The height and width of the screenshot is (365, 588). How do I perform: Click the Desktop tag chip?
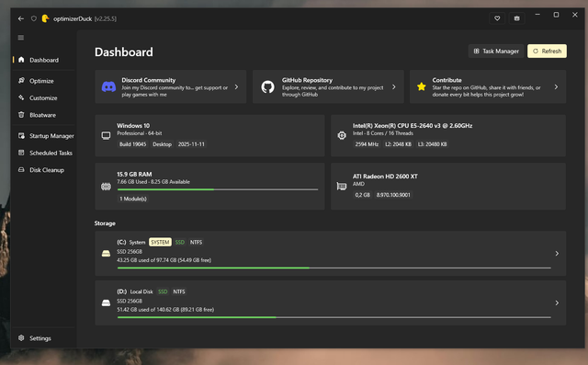point(162,144)
